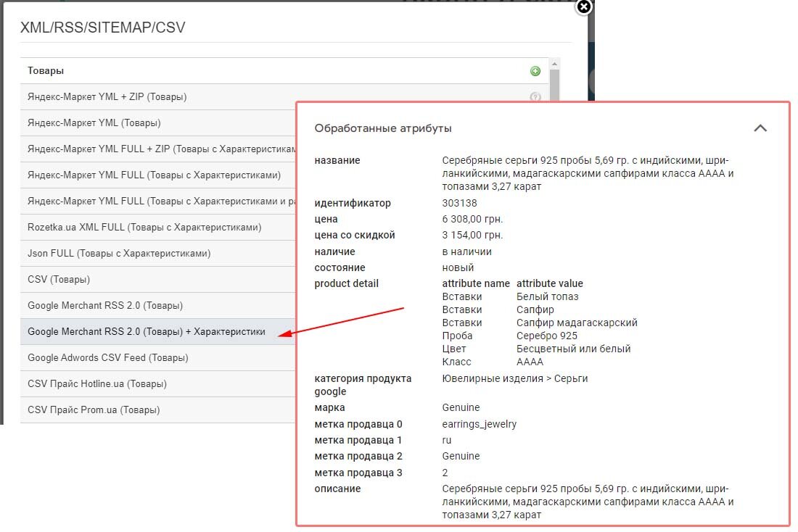Click the Ювелирные изделия > Серьги category
Viewport: 798px width, 532px height.
click(x=515, y=378)
